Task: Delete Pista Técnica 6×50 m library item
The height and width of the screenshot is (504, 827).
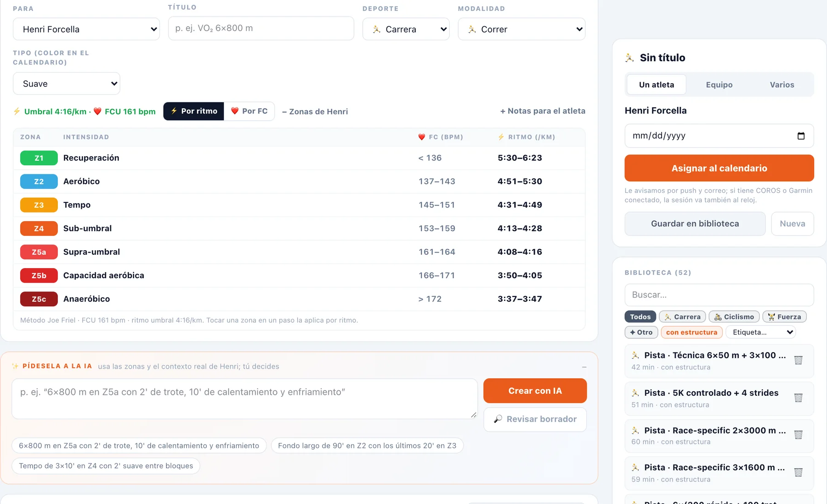Action: pos(799,360)
